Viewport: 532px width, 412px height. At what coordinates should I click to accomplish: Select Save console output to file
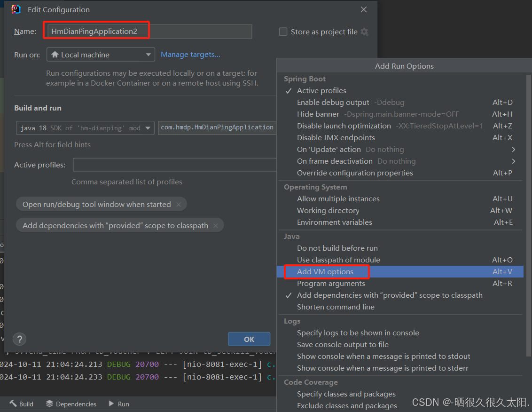(x=401, y=344)
